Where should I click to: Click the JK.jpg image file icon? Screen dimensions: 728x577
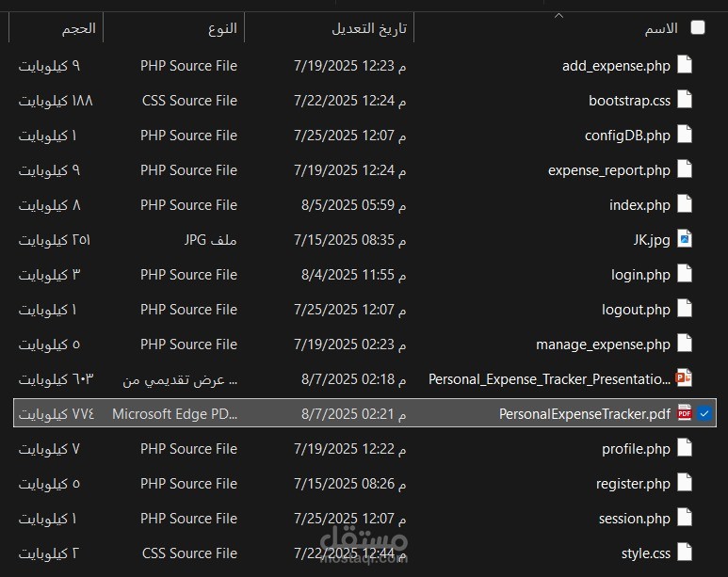685,238
